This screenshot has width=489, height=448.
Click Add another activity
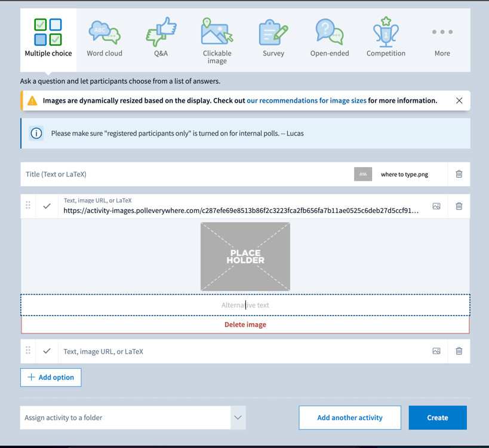[350, 418]
